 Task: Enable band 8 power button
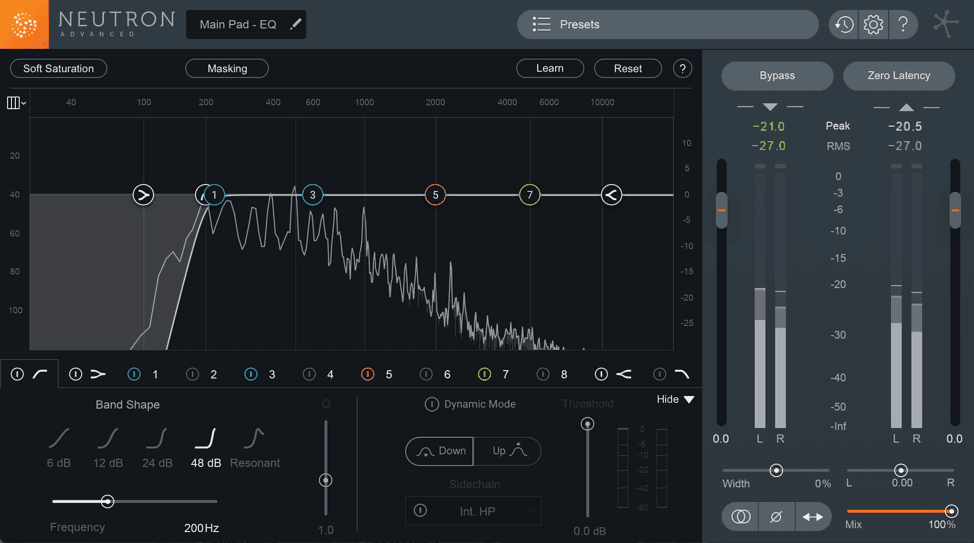[x=542, y=374]
